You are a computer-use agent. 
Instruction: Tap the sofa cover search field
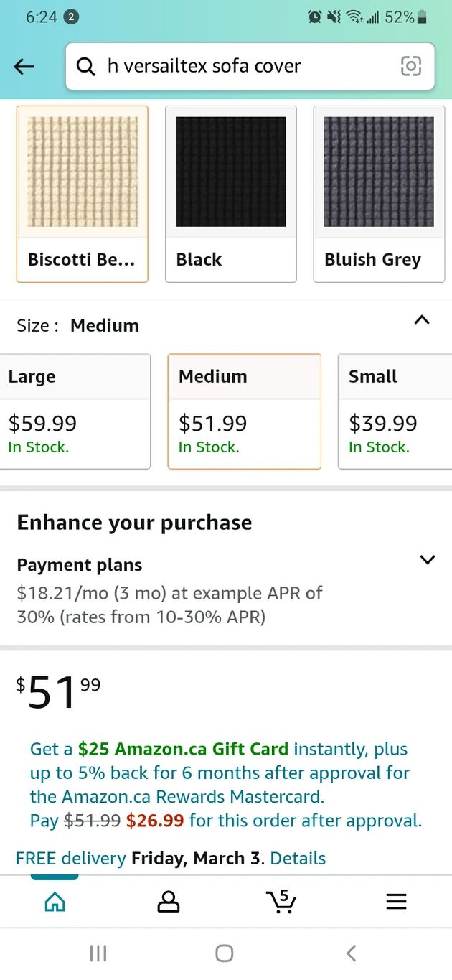pos(250,67)
